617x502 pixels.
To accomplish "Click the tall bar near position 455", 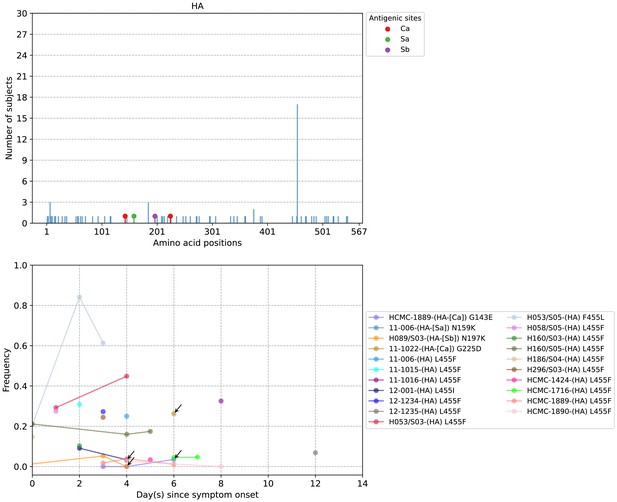I will 297,164.
